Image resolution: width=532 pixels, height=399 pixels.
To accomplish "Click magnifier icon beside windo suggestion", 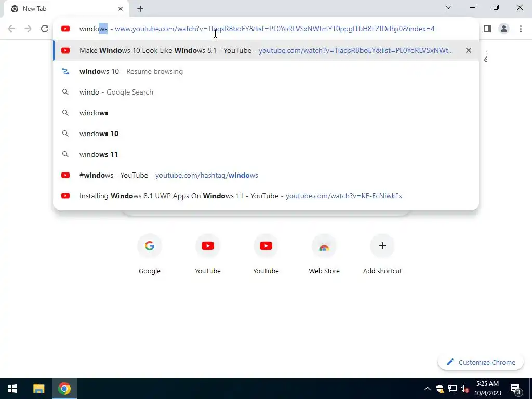I will [x=65, y=92].
